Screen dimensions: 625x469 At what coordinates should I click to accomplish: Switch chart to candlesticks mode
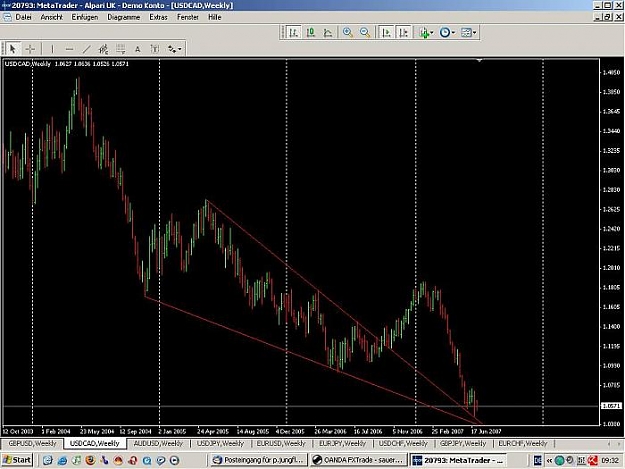click(311, 32)
